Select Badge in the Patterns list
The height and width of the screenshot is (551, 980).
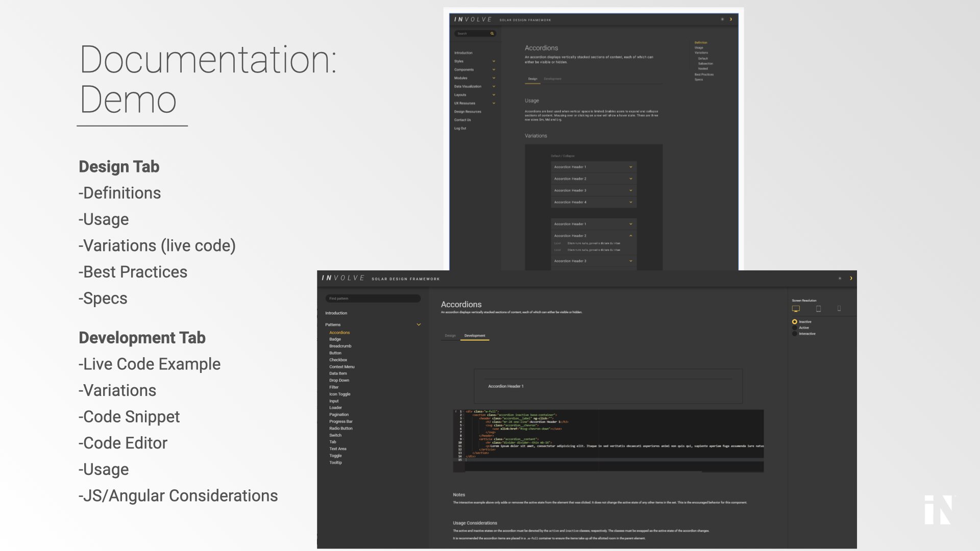click(335, 339)
